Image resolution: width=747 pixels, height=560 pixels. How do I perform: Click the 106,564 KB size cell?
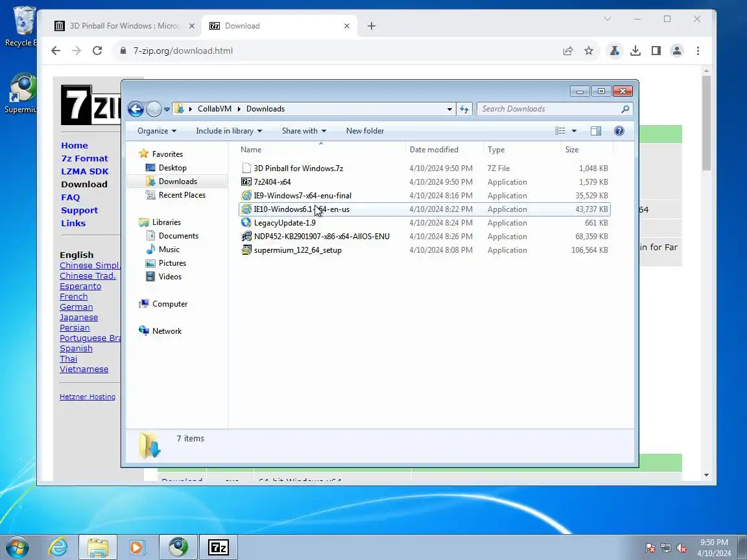[x=589, y=250]
